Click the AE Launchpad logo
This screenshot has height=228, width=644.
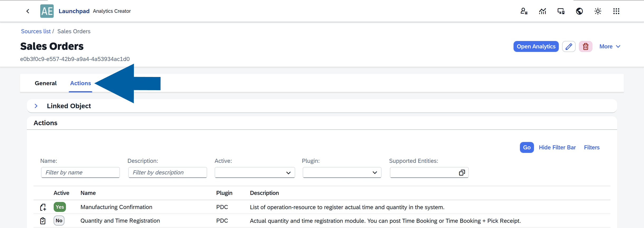point(47,11)
